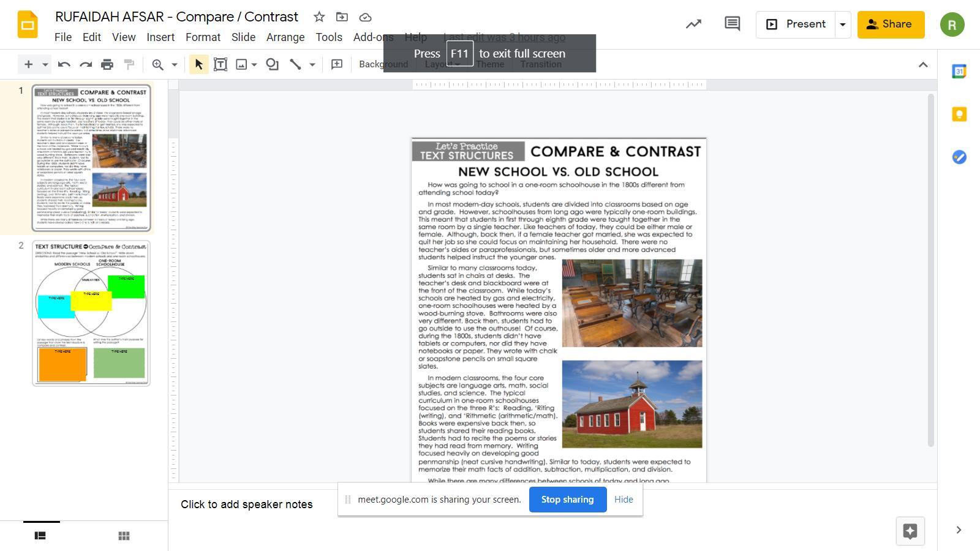
Task: Click the Hide link
Action: point(624,500)
